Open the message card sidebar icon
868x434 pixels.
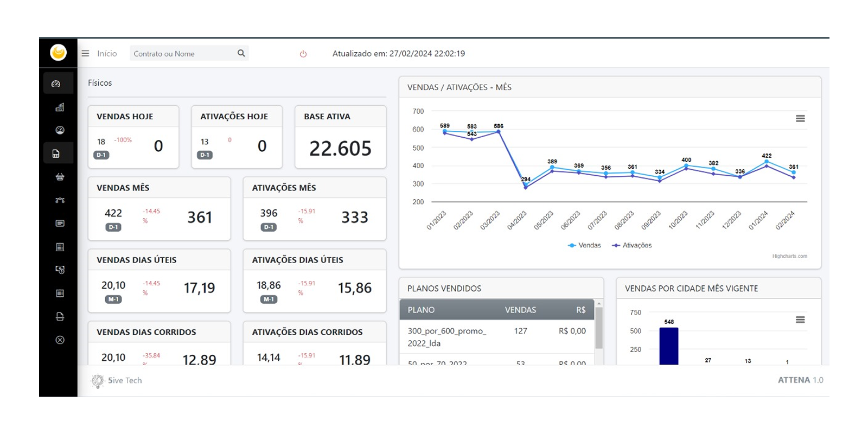pos(60,224)
